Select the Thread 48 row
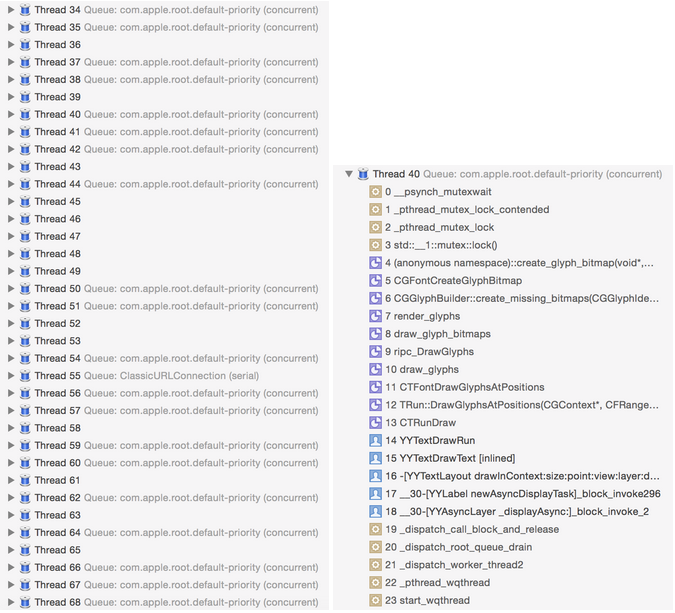Viewport: 675px width, 613px height. (164, 254)
